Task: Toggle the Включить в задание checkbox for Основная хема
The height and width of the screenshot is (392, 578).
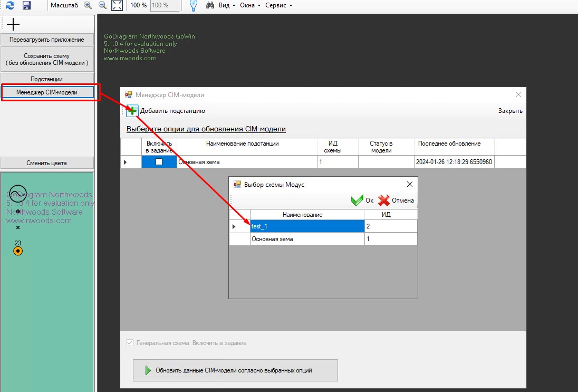Action: [x=159, y=162]
